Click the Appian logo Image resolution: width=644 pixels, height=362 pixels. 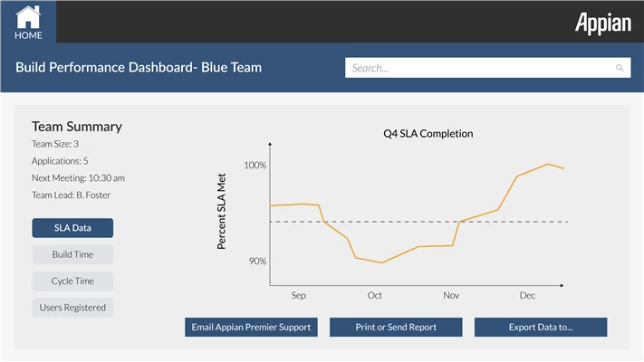point(603,24)
